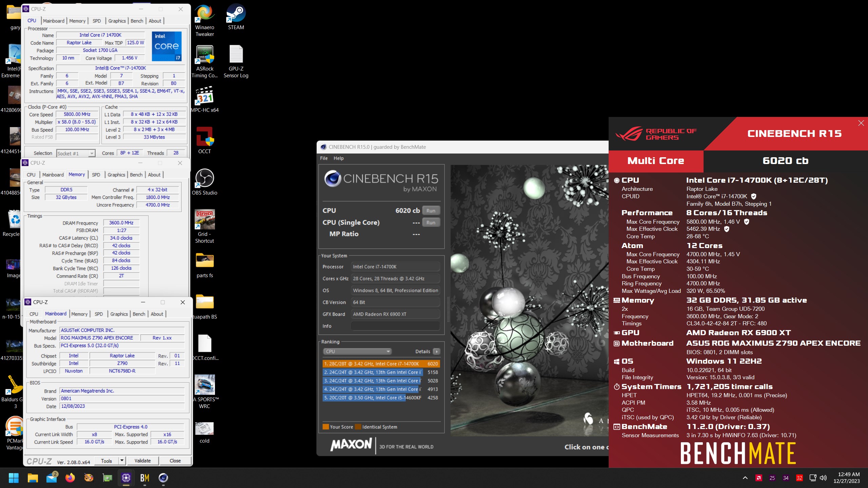Open BenchMate taskbar icon

[145, 478]
